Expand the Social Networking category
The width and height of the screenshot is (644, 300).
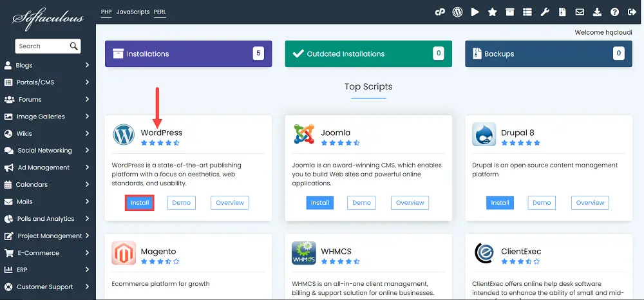[x=47, y=150]
